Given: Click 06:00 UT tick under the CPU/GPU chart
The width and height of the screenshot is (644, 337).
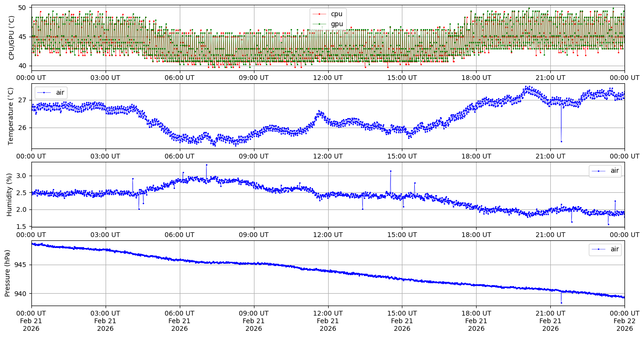Looking at the screenshot, I should pos(179,78).
